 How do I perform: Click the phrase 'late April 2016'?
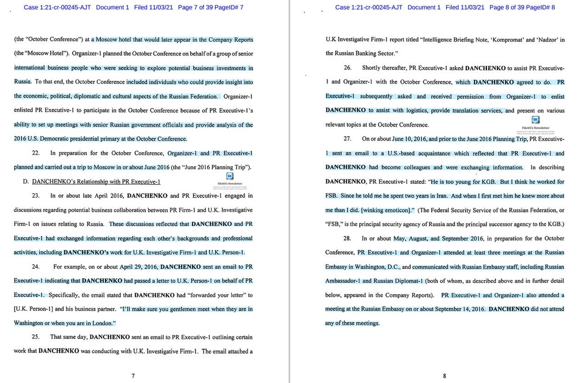104,195
